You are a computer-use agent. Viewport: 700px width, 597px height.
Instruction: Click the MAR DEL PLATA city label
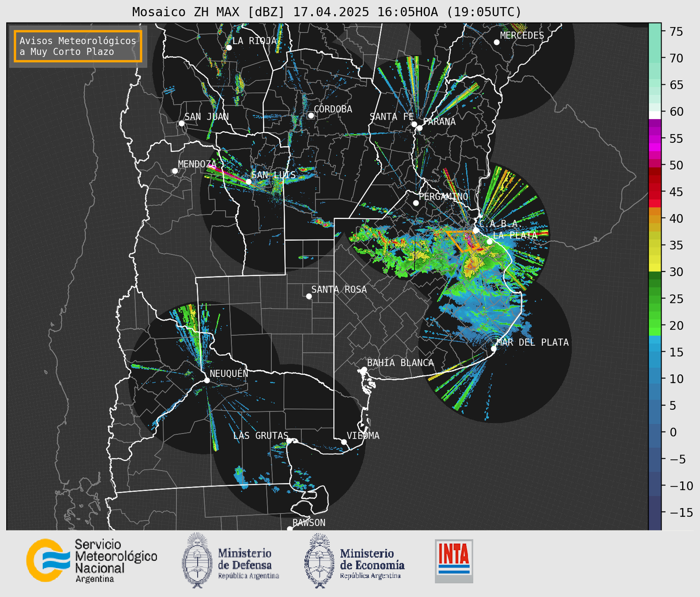click(x=532, y=342)
